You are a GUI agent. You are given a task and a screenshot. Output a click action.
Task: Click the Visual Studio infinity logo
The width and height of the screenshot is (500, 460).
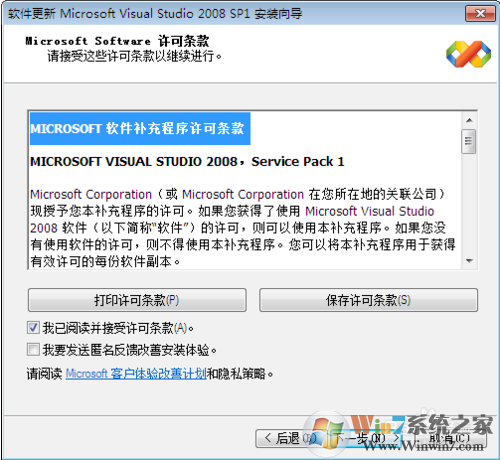469,54
